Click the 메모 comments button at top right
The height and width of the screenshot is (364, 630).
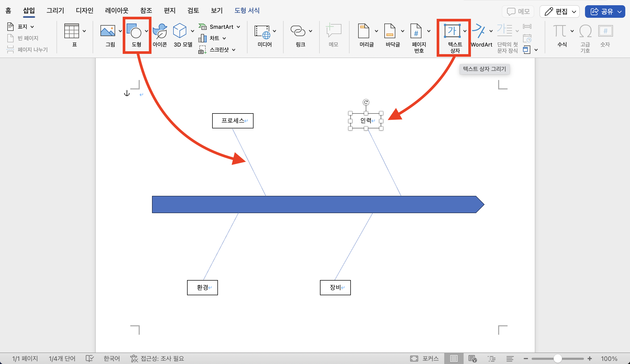click(x=518, y=12)
